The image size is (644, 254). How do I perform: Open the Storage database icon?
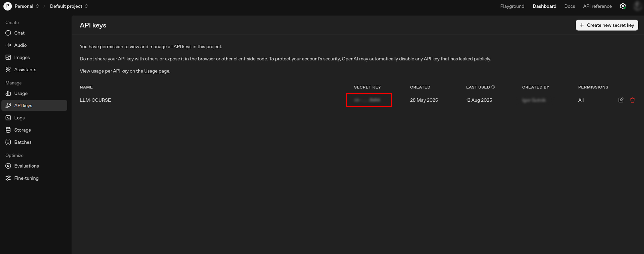pos(8,130)
